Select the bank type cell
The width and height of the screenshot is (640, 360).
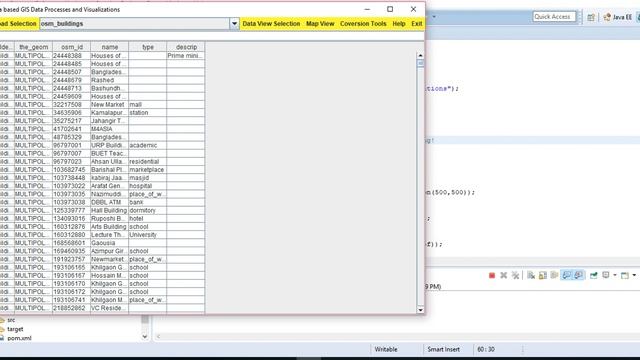click(147, 202)
